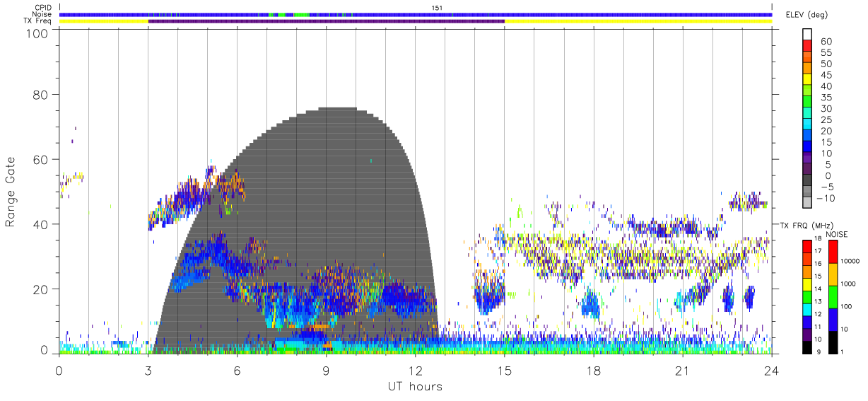Click the x-axis tick label '9'
This screenshot has width=868, height=401.
tap(326, 371)
